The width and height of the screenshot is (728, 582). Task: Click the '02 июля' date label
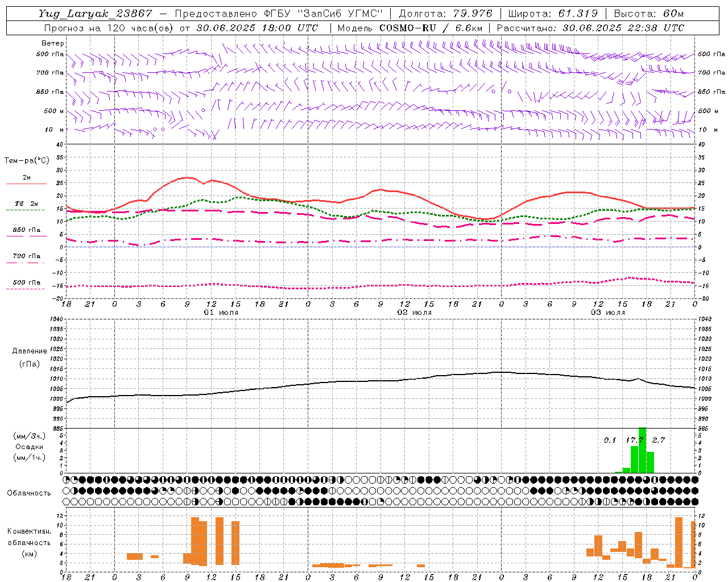click(415, 313)
